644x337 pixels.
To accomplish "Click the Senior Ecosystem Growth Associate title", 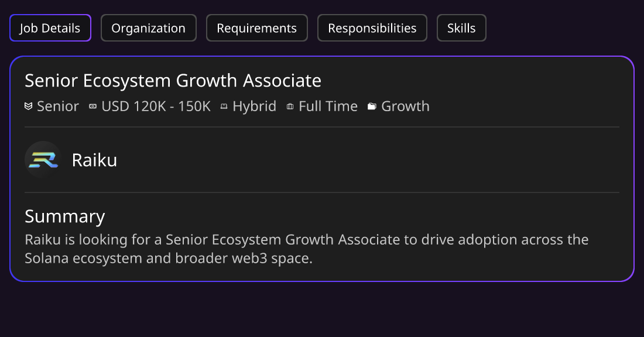I will (173, 81).
